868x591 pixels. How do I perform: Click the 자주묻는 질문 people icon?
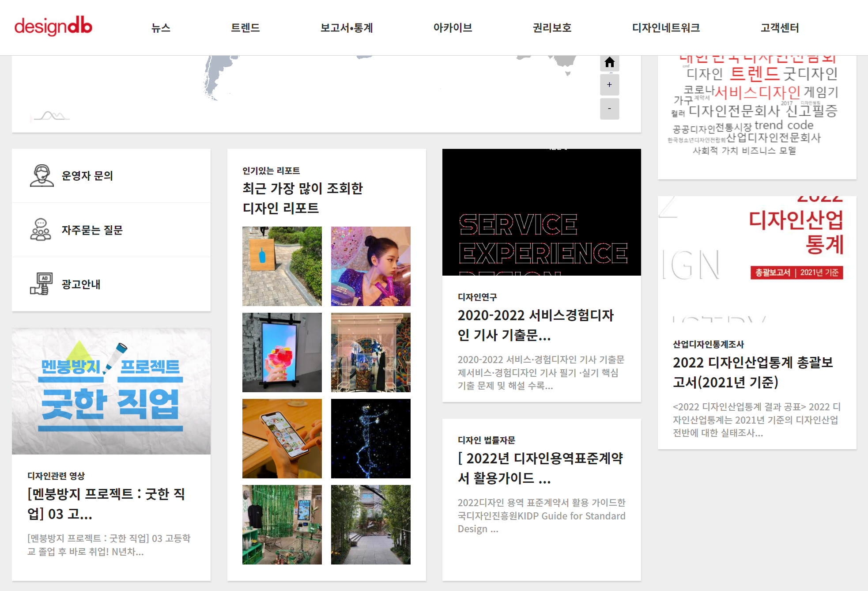(41, 230)
